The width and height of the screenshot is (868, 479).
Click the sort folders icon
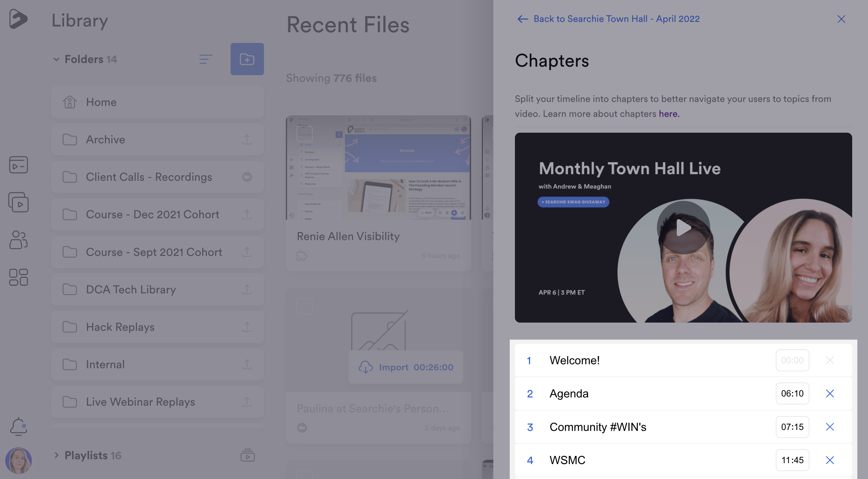tap(206, 59)
